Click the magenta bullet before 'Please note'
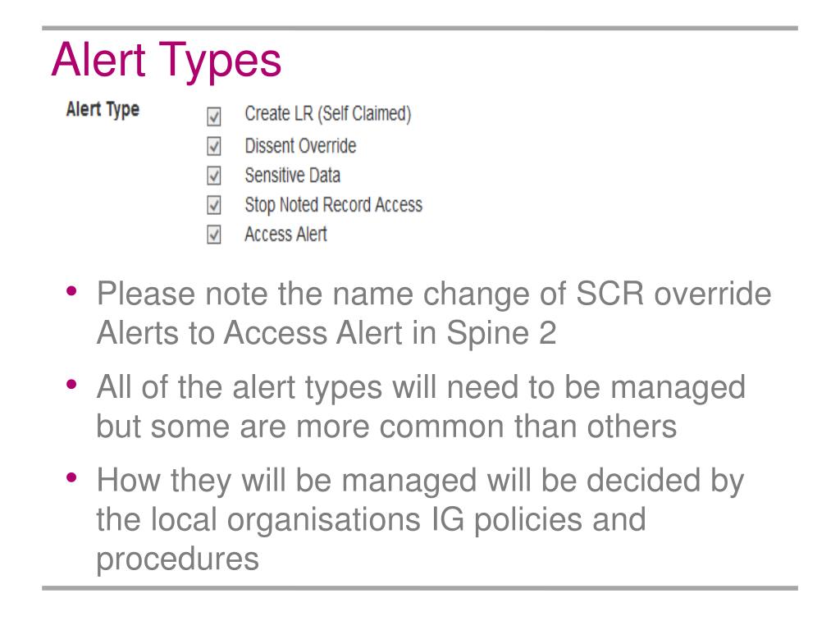Image resolution: width=840 pixels, height=630 pixels. coord(72,291)
